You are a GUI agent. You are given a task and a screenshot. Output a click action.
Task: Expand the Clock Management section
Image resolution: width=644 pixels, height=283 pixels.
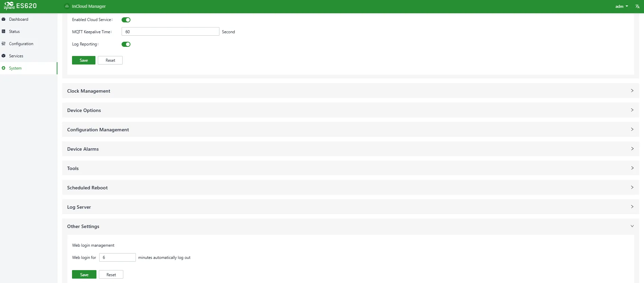click(x=351, y=91)
